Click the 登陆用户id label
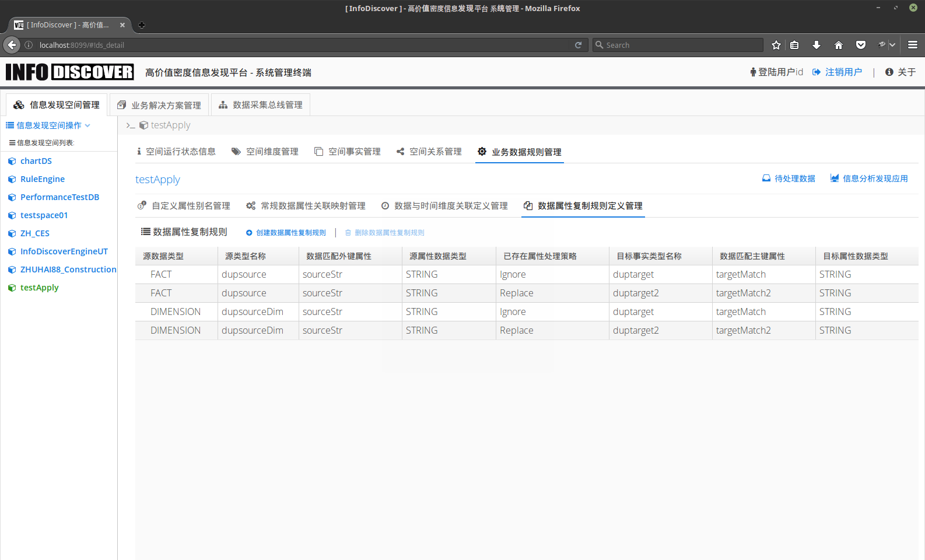 point(776,72)
